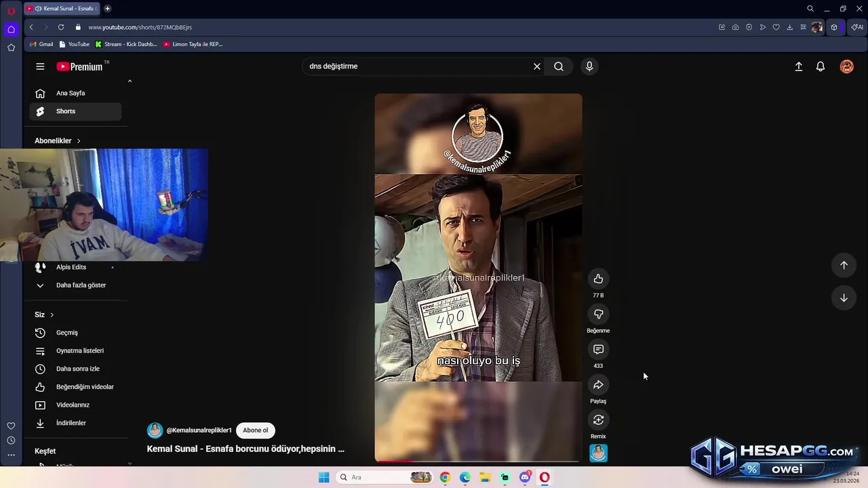Expand the Abonelikler section

(58, 141)
